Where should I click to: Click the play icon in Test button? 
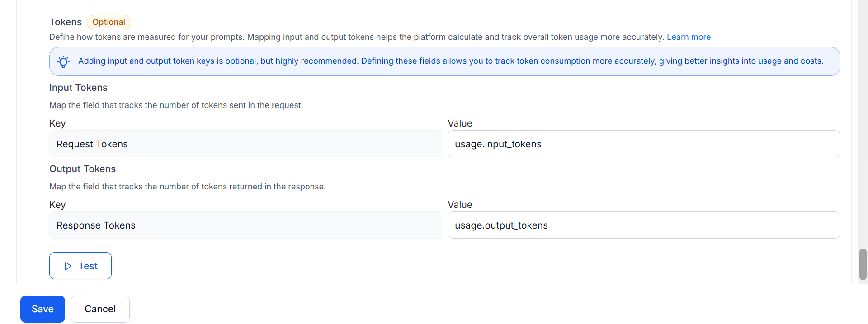point(68,266)
